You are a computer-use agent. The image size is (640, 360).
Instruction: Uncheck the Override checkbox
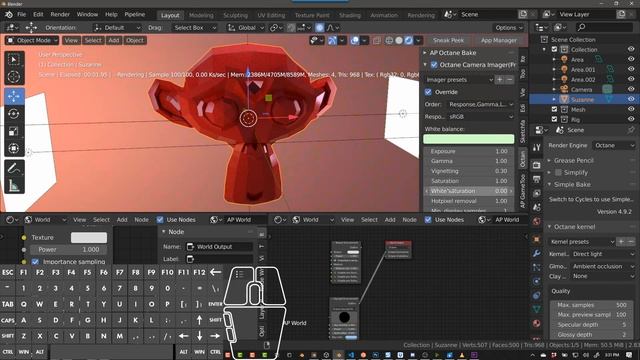tap(428, 92)
